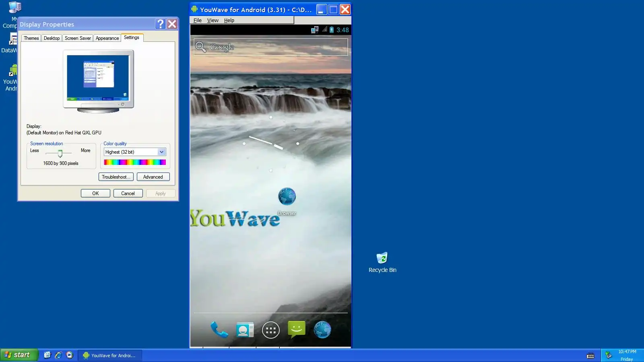Open the Messaging app in the dock
The height and width of the screenshot is (362, 644).
click(x=297, y=329)
